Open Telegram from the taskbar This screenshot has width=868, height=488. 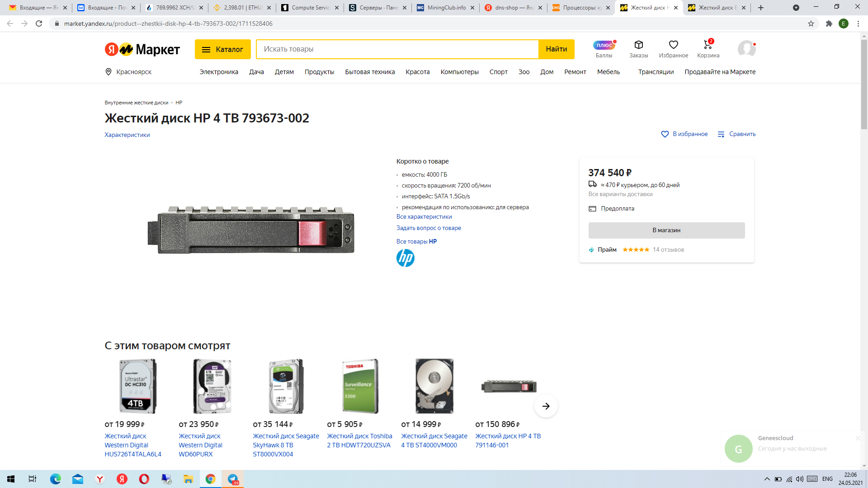coord(233,479)
